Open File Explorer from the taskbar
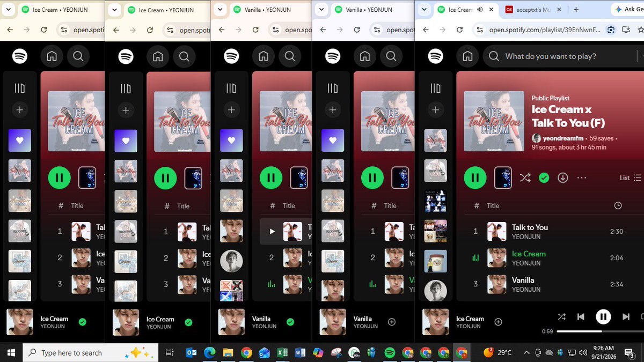The image size is (644, 362). coord(228,352)
